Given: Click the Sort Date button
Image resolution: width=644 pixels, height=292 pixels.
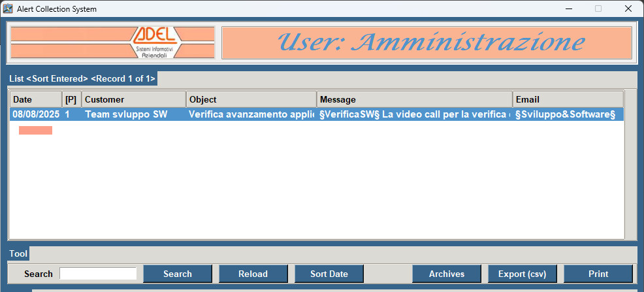Looking at the screenshot, I should point(329,274).
